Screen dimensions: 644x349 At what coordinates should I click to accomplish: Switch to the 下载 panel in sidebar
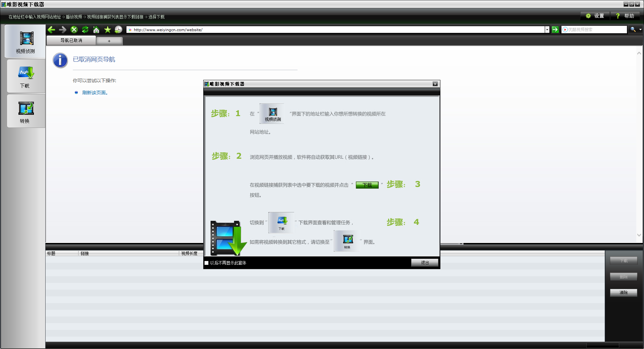point(25,76)
